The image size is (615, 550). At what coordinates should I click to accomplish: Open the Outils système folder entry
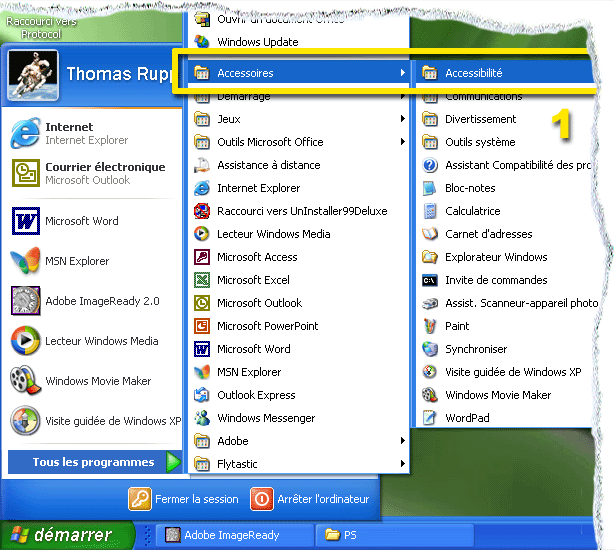pos(504,142)
